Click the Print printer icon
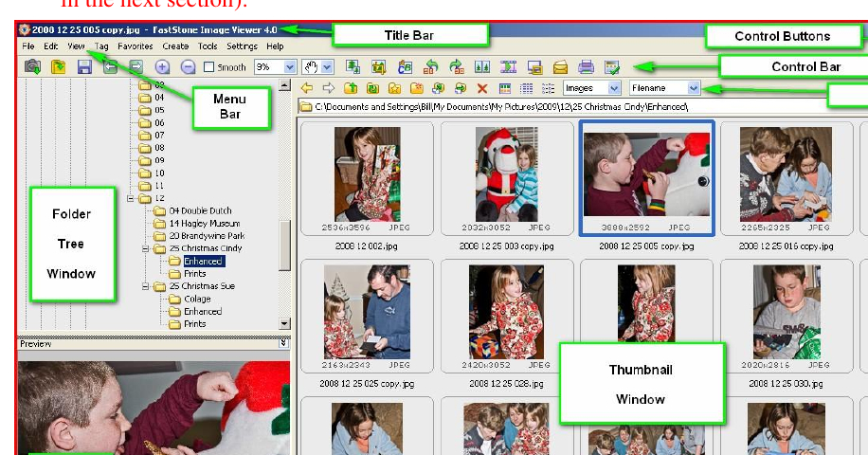This screenshot has width=868, height=455. 586,67
